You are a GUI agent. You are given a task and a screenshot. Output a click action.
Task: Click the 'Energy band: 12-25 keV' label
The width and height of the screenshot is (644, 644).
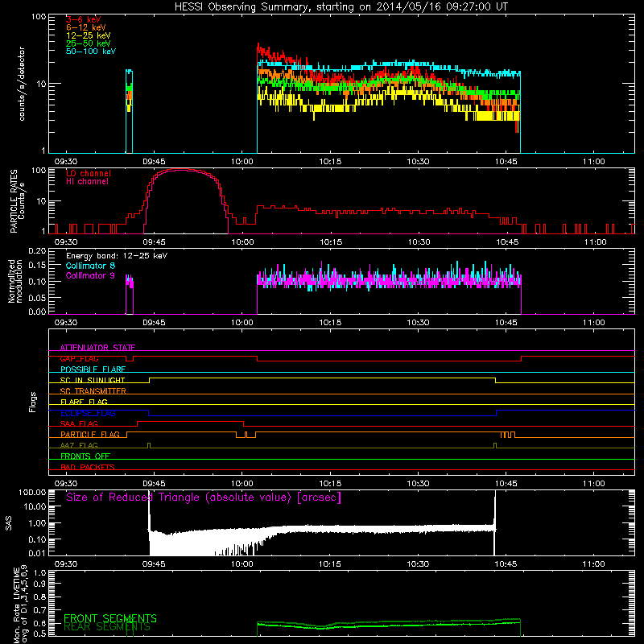(117, 256)
